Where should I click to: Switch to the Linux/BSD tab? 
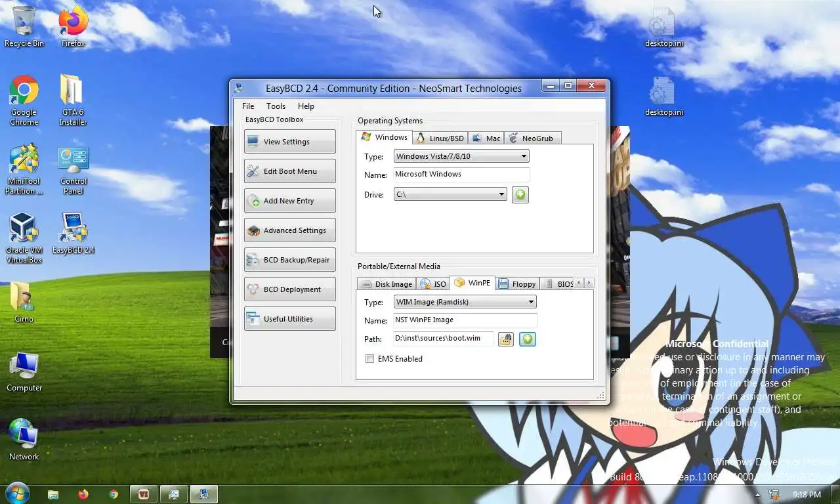pyautogui.click(x=440, y=138)
